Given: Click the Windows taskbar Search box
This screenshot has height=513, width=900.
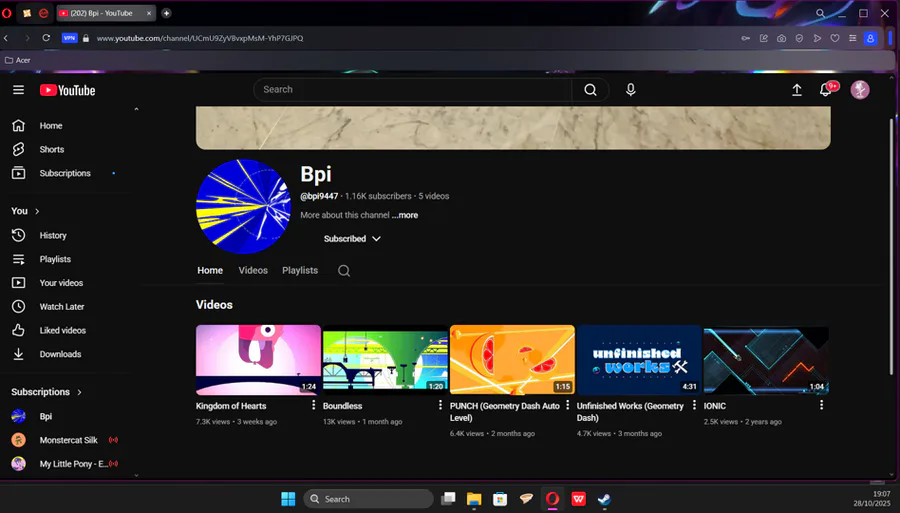Looking at the screenshot, I should (x=368, y=499).
